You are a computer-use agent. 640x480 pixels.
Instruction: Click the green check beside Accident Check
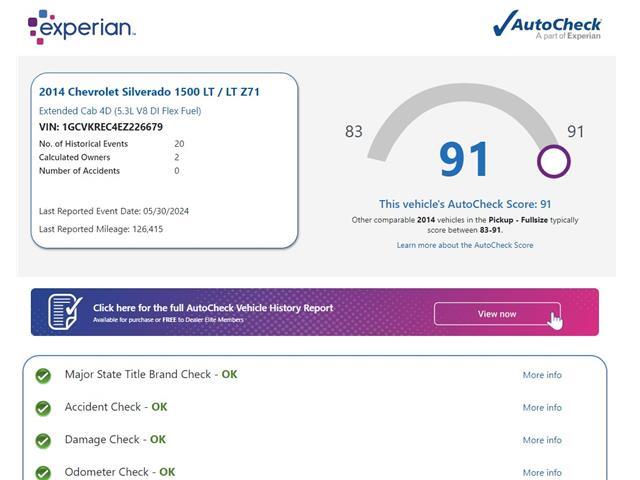[x=43, y=408]
